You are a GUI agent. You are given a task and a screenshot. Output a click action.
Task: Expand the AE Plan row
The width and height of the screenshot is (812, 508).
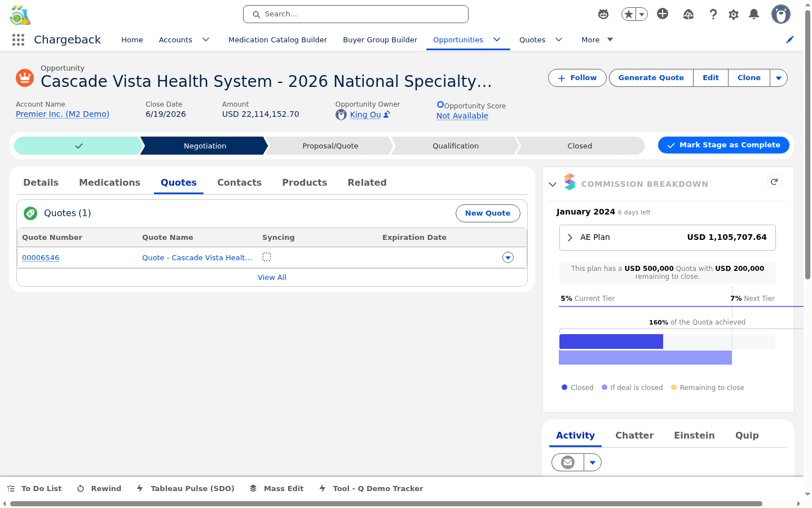[668, 238]
